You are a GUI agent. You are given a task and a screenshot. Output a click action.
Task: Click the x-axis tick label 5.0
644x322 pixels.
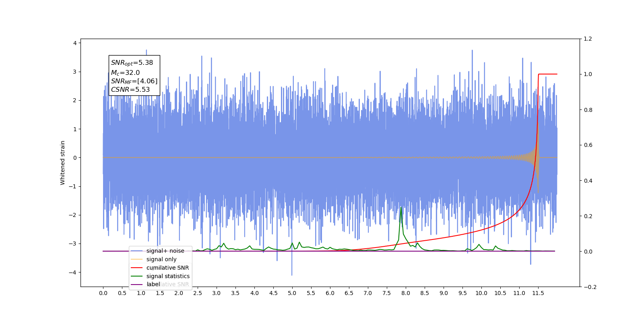click(x=292, y=293)
